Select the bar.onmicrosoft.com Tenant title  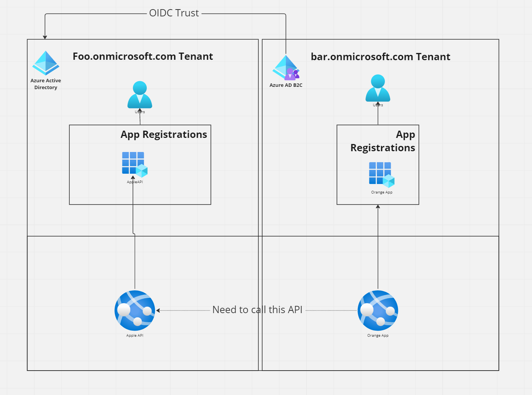[381, 56]
